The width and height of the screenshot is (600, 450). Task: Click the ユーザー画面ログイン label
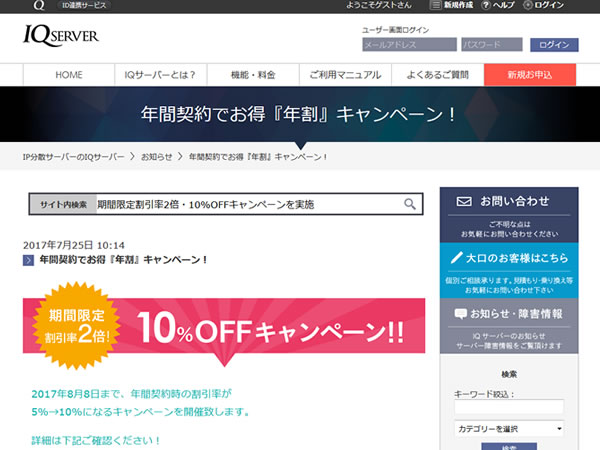click(396, 30)
